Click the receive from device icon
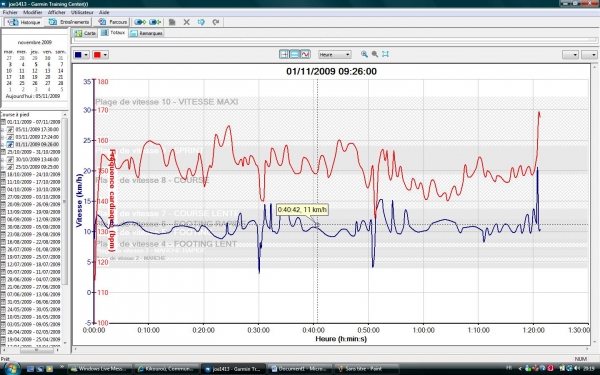 (x=155, y=22)
